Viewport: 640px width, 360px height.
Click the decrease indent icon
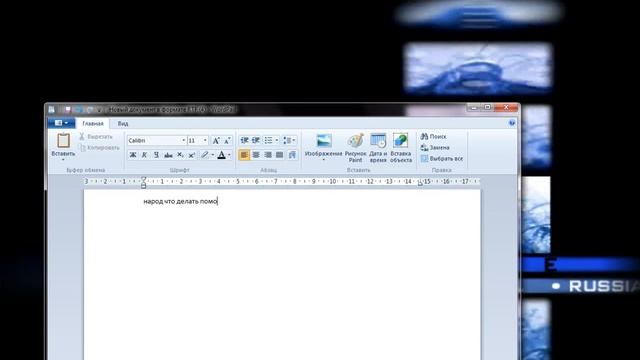coord(244,140)
